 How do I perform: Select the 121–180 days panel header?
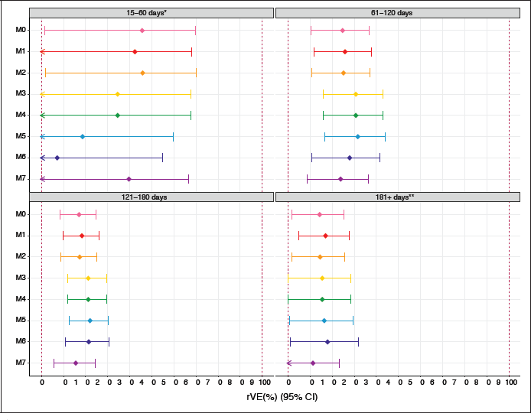click(x=151, y=197)
